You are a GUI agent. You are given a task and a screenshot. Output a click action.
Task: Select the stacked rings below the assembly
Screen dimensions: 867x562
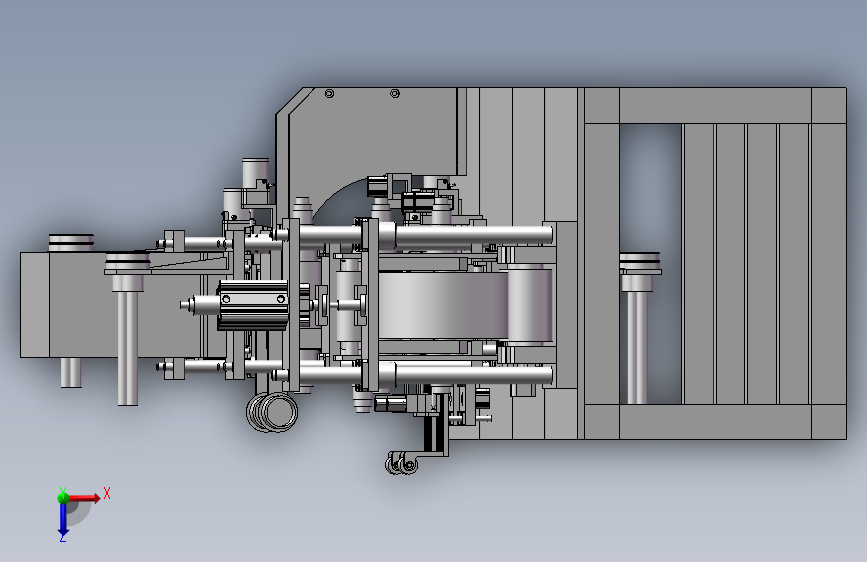tap(272, 412)
